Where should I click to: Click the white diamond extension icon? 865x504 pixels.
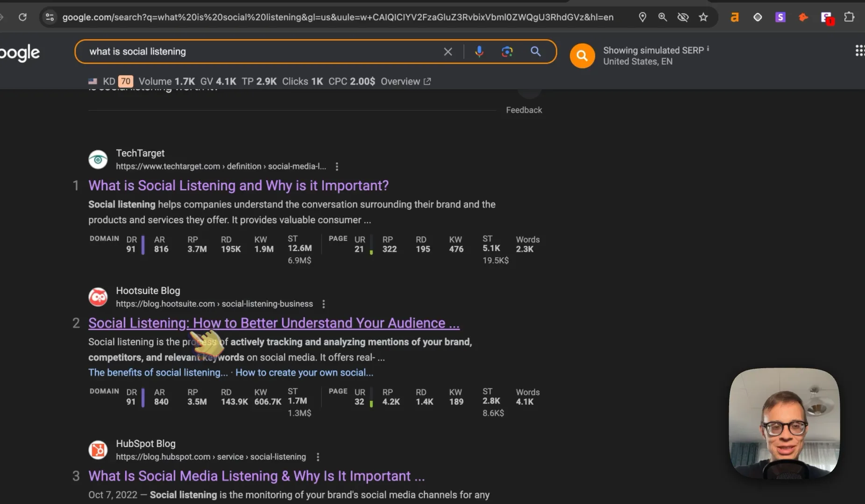[x=758, y=17]
